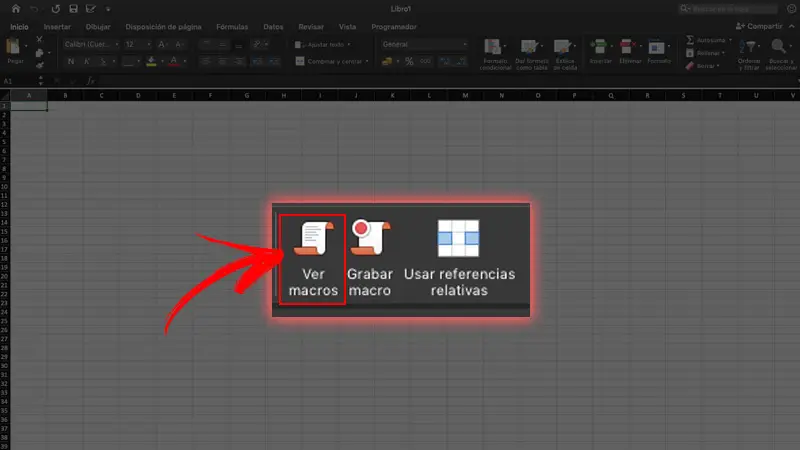Apply the red font color

(173, 61)
